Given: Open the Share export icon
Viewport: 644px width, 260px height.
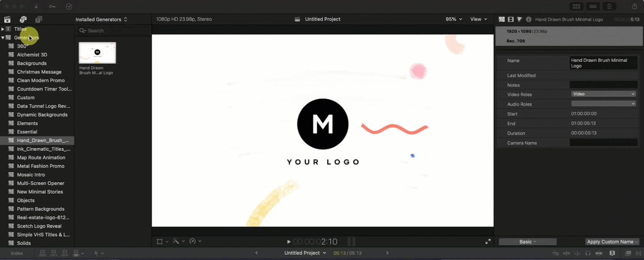Looking at the screenshot, I should coord(634,6).
